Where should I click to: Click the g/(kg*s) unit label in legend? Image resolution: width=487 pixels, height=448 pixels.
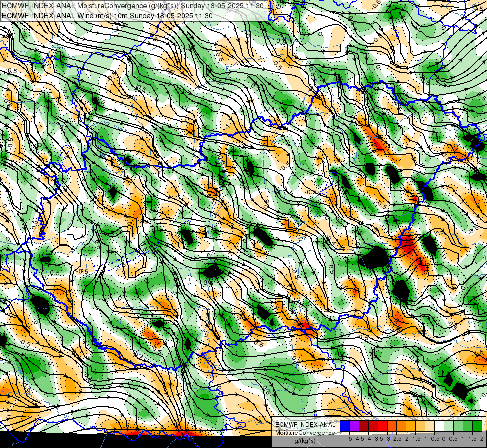click(x=305, y=441)
